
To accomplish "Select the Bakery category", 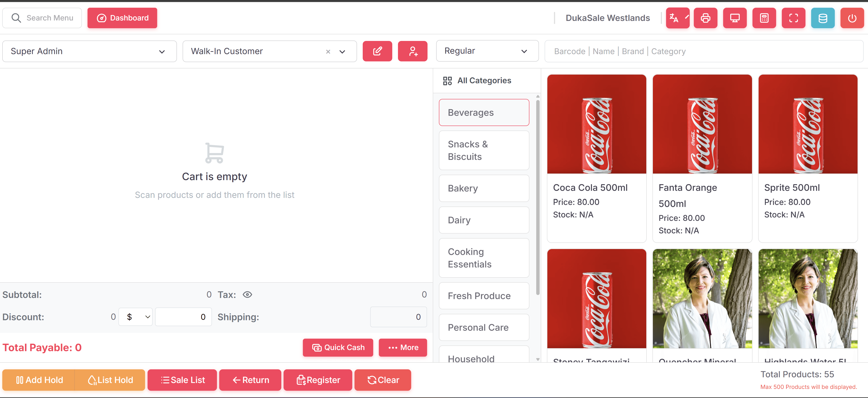I will point(484,188).
